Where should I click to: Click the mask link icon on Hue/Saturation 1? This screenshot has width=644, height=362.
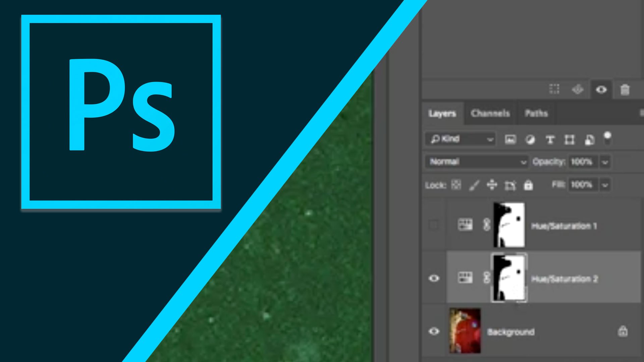(487, 225)
